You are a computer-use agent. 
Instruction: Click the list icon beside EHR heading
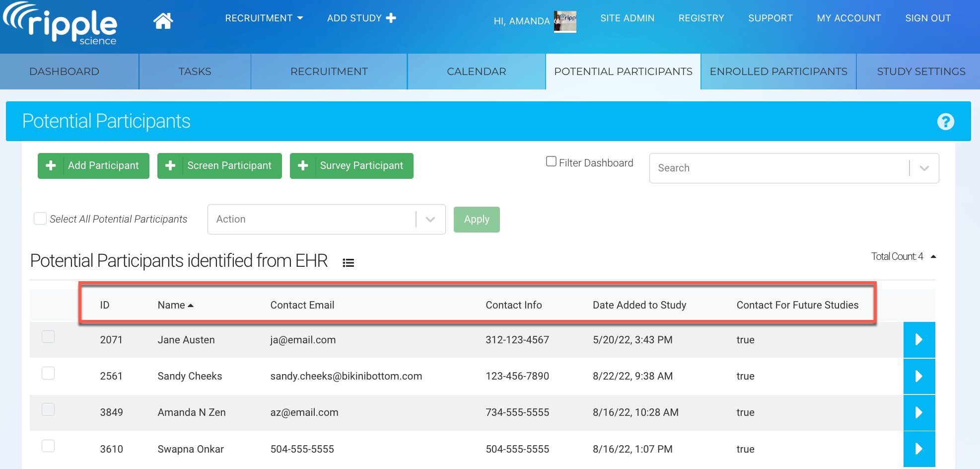(348, 263)
